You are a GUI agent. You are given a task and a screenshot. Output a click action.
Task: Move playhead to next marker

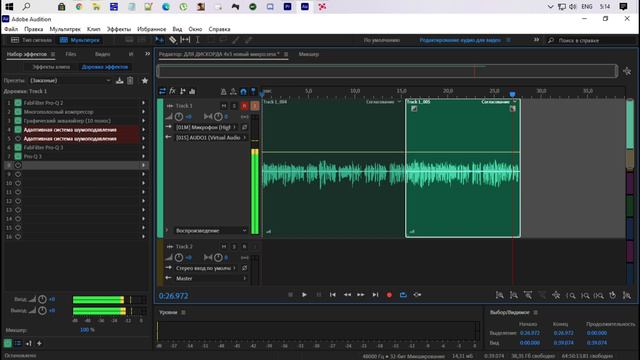[x=375, y=295]
